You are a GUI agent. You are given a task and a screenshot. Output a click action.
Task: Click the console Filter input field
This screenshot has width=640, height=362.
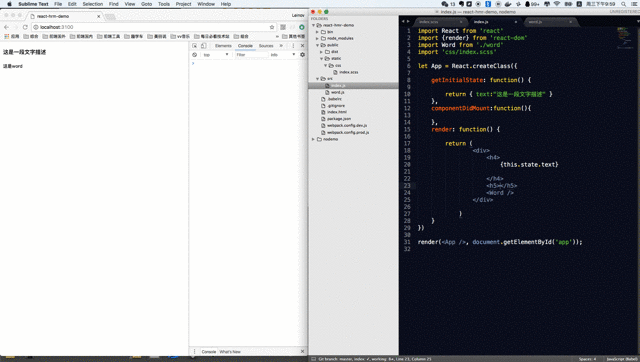point(251,55)
